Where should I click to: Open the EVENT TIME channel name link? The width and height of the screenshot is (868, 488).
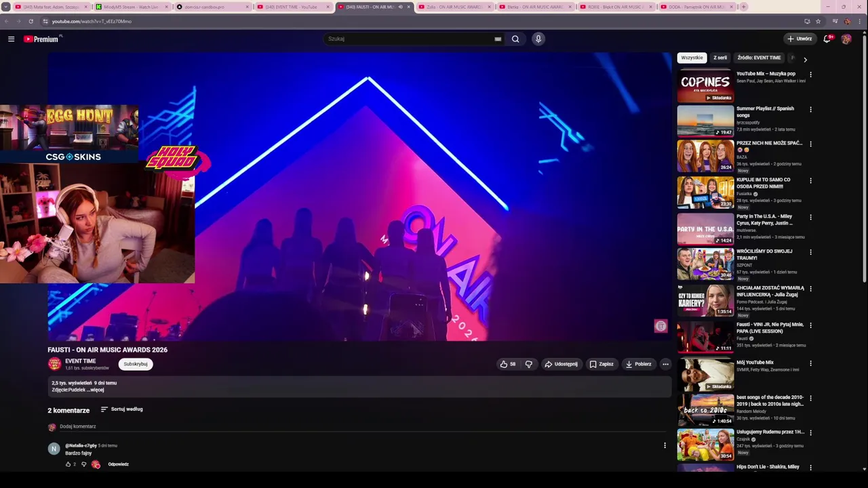coord(80,361)
